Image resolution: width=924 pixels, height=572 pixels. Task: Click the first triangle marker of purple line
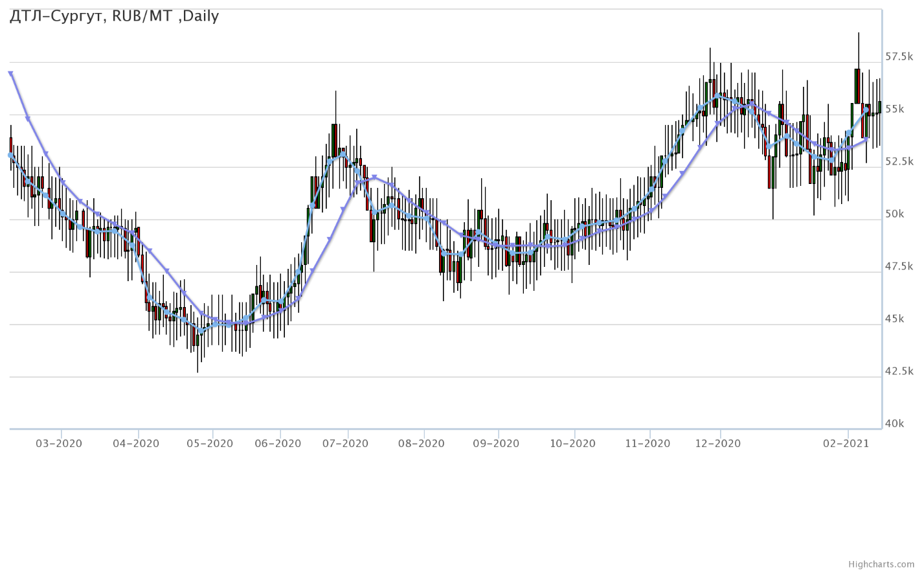(x=11, y=74)
